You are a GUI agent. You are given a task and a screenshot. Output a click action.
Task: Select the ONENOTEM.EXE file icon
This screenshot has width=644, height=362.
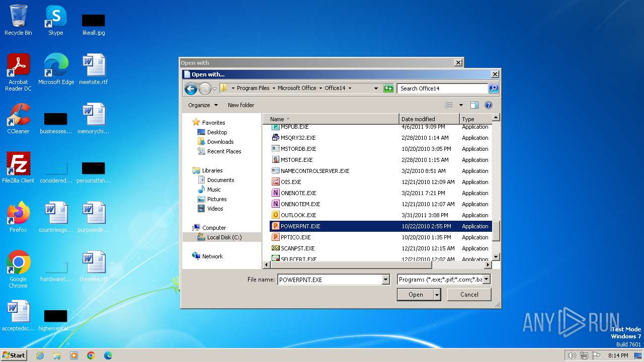[275, 204]
